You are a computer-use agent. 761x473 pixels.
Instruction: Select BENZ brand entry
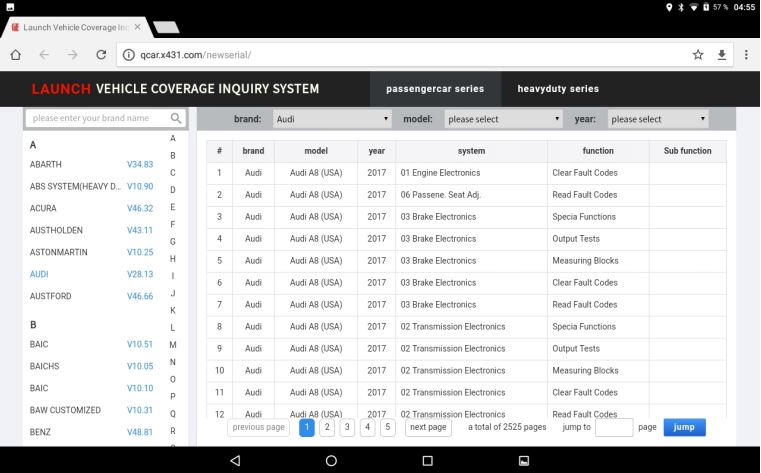40,432
